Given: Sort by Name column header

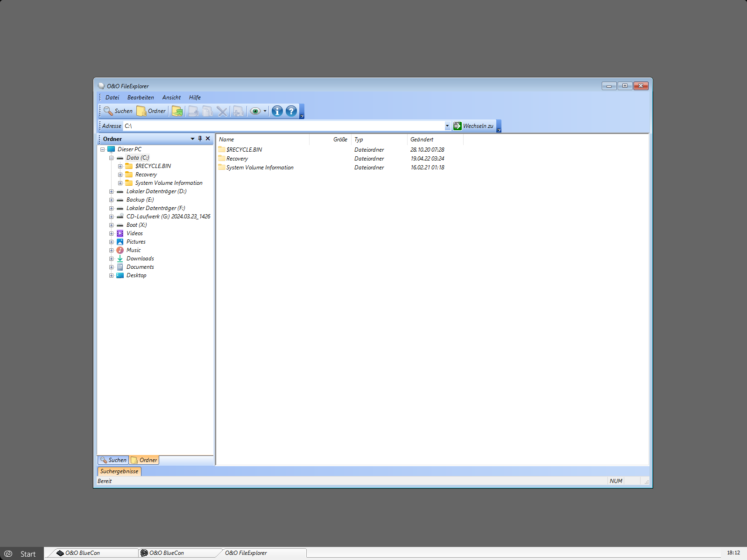Looking at the screenshot, I should (263, 140).
